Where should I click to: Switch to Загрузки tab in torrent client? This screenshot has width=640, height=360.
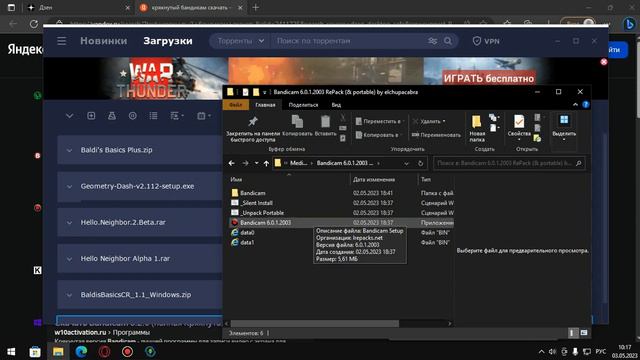[168, 41]
